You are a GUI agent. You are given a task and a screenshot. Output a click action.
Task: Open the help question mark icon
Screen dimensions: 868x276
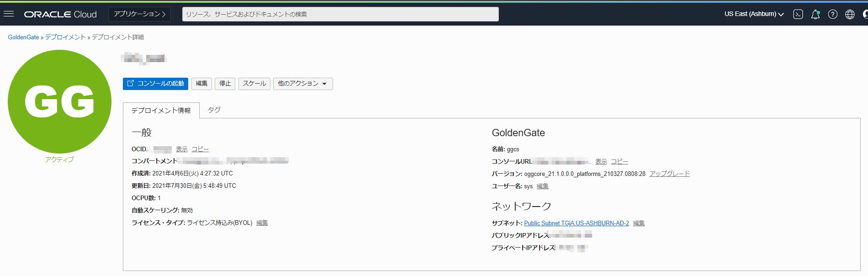[833, 14]
